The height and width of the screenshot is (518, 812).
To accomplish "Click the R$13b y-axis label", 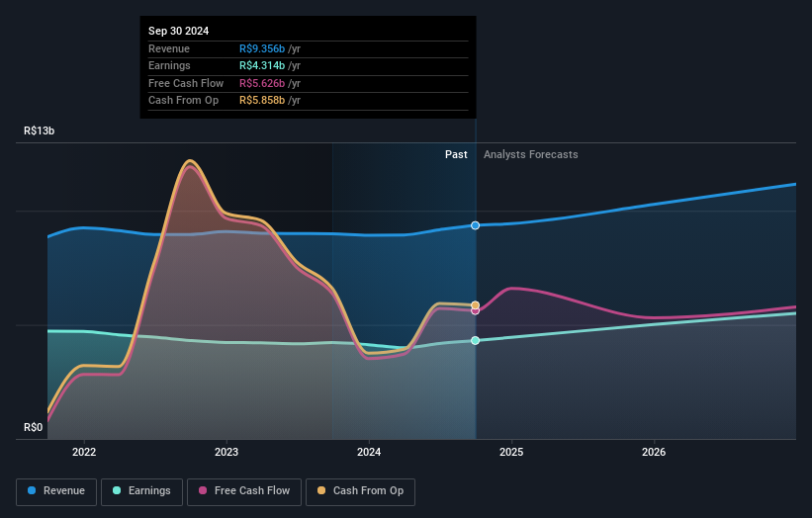I will [39, 130].
